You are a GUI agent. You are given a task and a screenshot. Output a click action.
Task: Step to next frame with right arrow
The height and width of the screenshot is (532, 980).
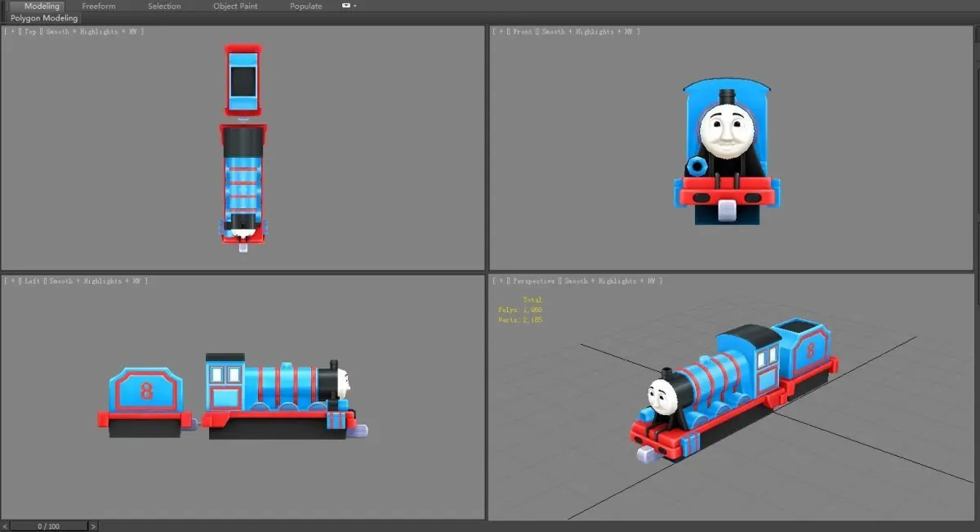tap(93, 526)
